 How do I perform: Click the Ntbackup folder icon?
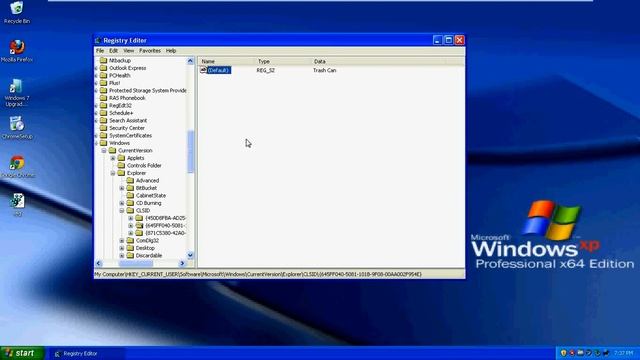point(103,60)
